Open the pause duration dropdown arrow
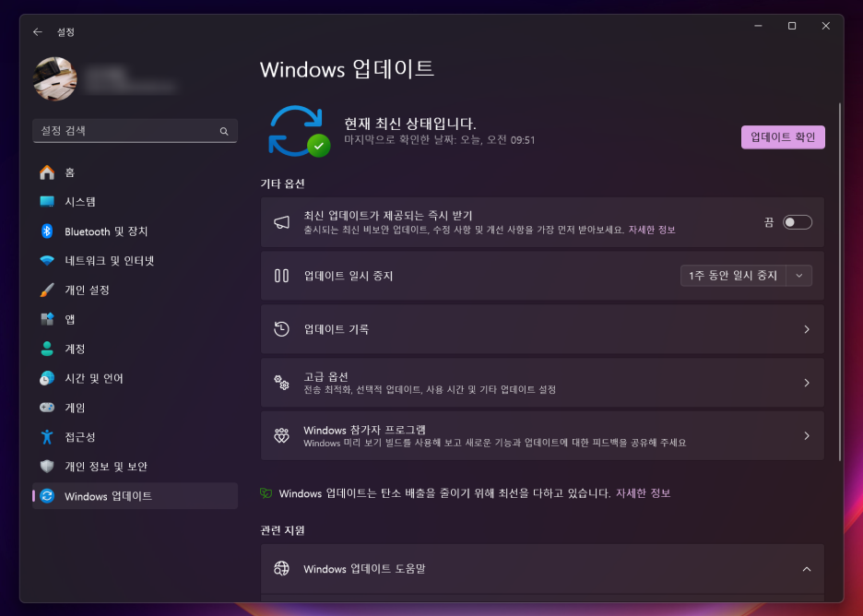This screenshot has height=616, width=863. [799, 276]
